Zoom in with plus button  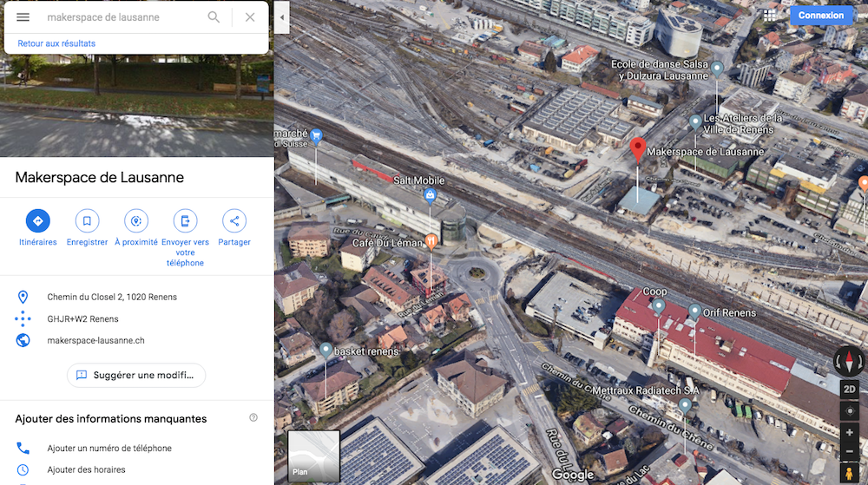849,432
